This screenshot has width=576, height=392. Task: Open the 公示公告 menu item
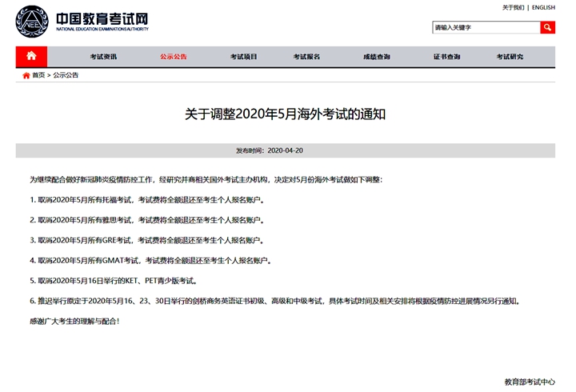click(x=174, y=57)
